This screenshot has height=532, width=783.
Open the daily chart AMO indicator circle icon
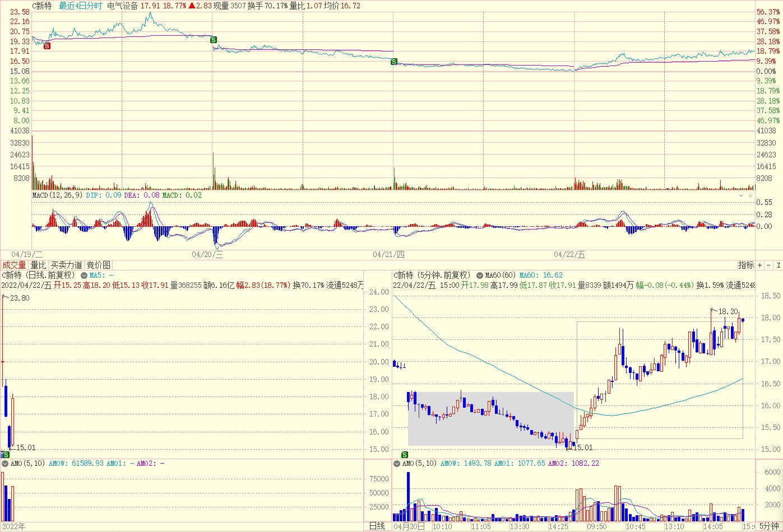pyautogui.click(x=5, y=464)
